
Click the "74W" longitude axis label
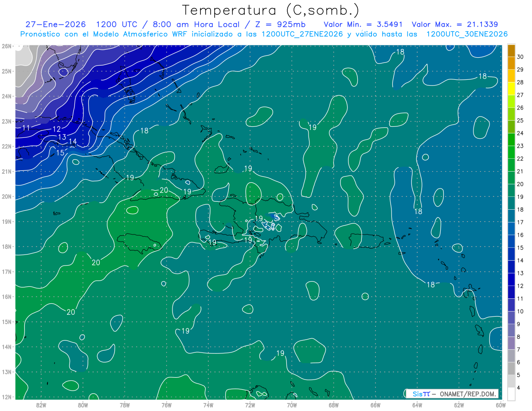208,405
